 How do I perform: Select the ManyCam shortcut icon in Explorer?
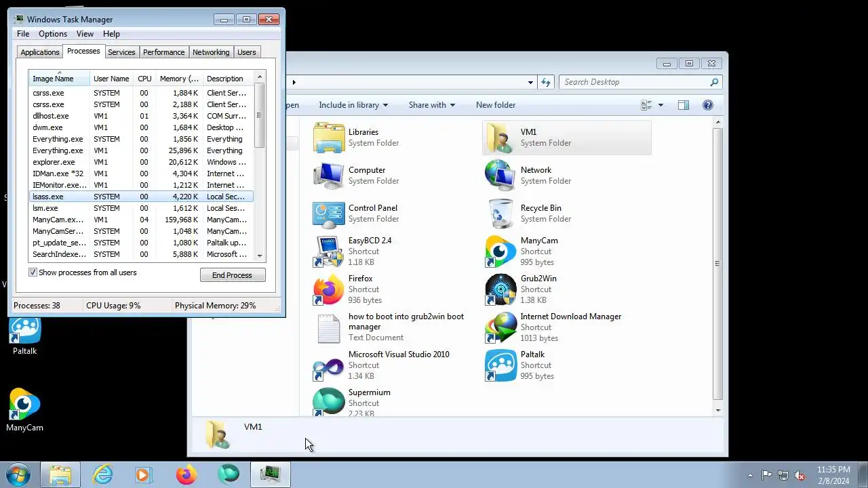point(501,251)
